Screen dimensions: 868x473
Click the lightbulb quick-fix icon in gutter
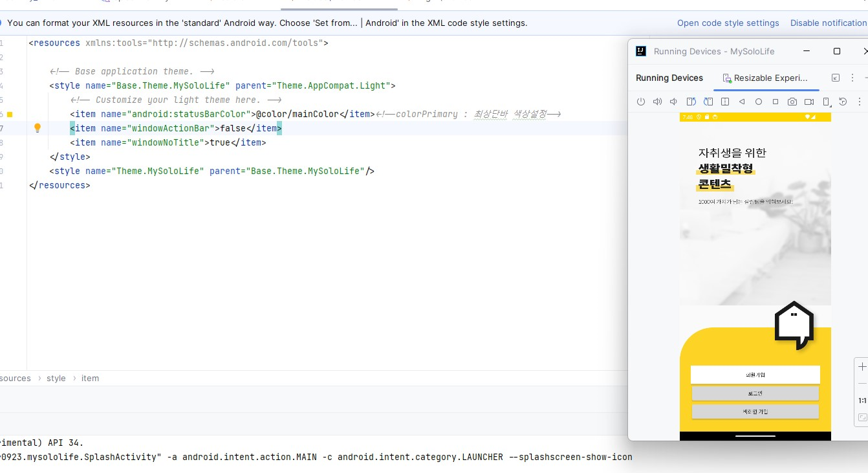[x=38, y=128]
